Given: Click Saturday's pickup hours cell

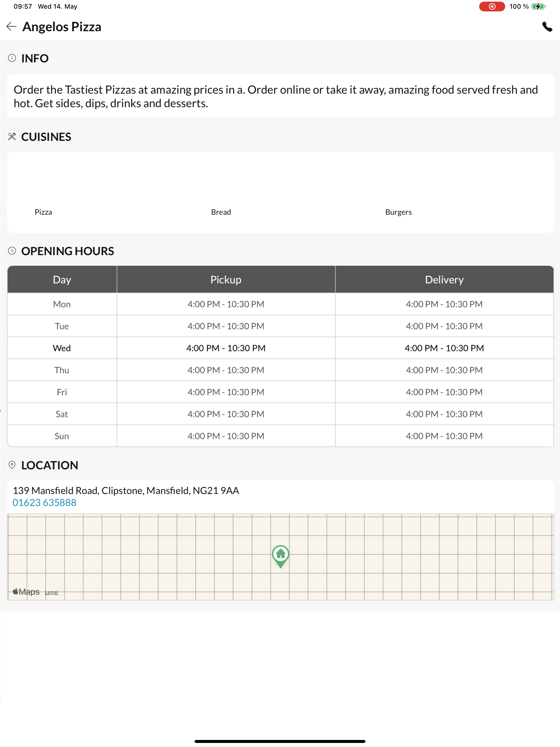Looking at the screenshot, I should pyautogui.click(x=226, y=414).
